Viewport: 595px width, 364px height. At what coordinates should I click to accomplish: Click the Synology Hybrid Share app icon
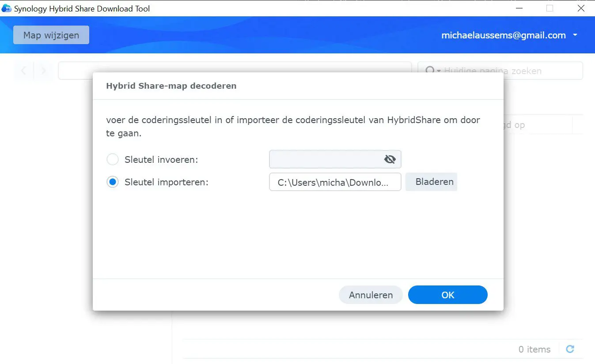pos(7,8)
